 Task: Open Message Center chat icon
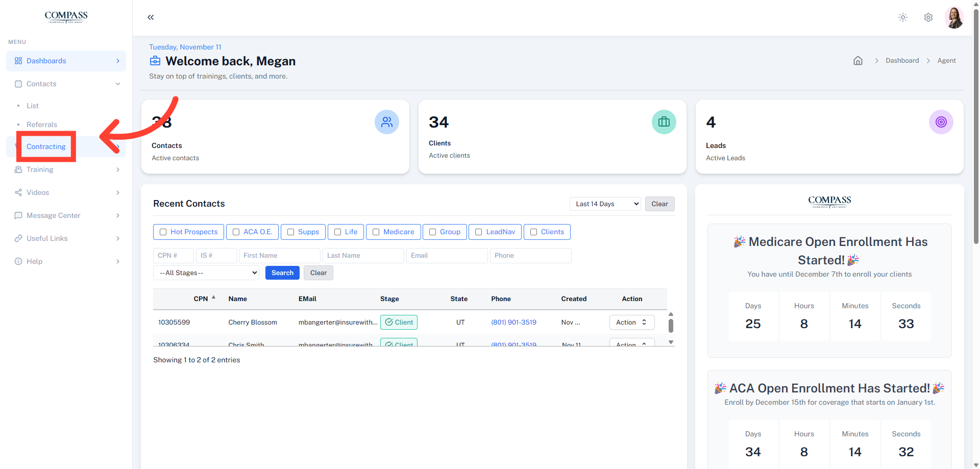[18, 215]
